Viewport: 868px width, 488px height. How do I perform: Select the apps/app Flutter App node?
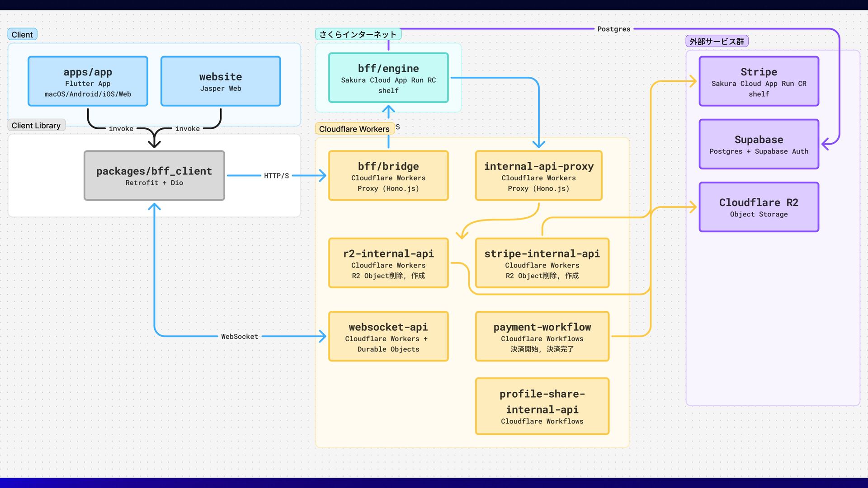coord(88,81)
